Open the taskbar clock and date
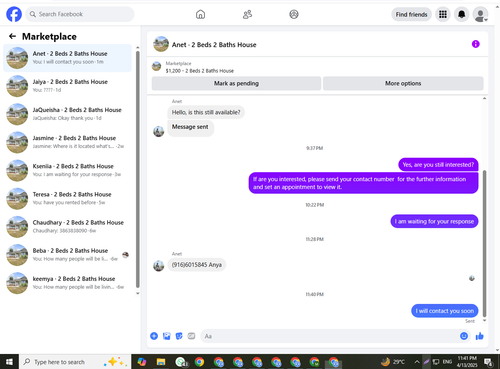The image size is (500, 369). point(467,362)
